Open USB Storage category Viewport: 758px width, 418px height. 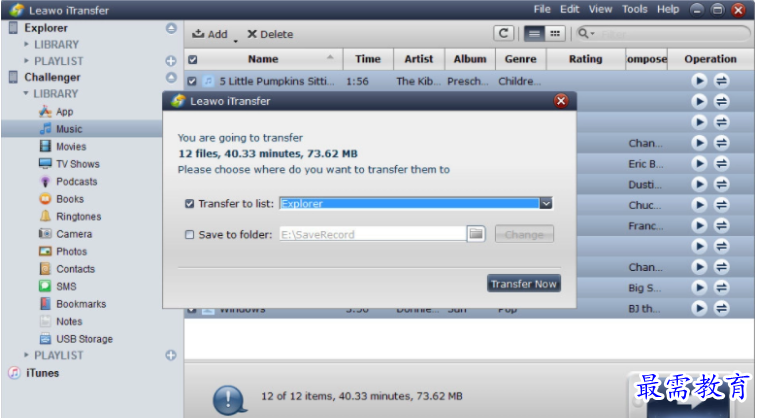click(76, 339)
